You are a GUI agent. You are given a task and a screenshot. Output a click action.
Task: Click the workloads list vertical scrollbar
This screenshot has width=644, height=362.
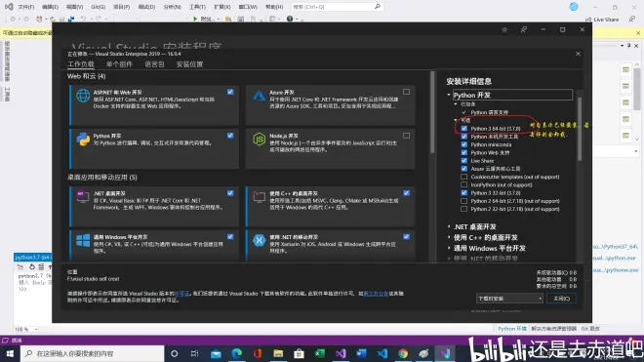point(432,113)
